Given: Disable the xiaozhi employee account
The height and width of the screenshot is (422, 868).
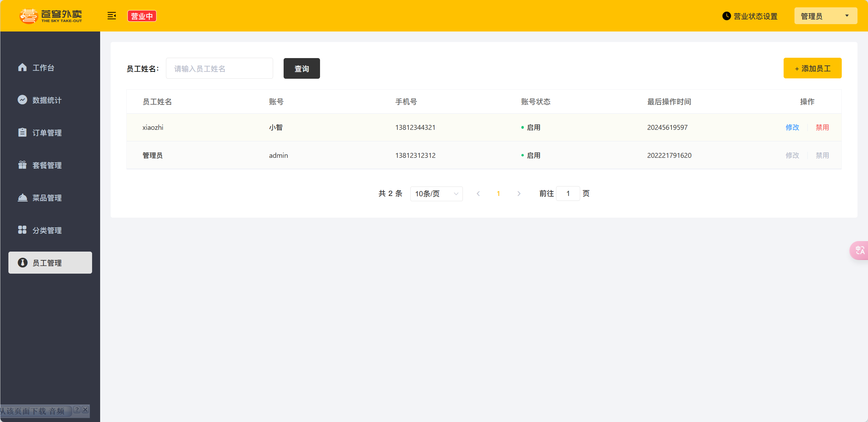Looking at the screenshot, I should 822,127.
